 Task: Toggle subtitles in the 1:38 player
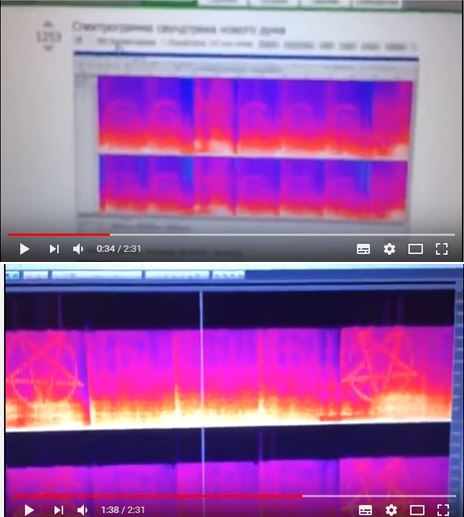click(x=365, y=510)
